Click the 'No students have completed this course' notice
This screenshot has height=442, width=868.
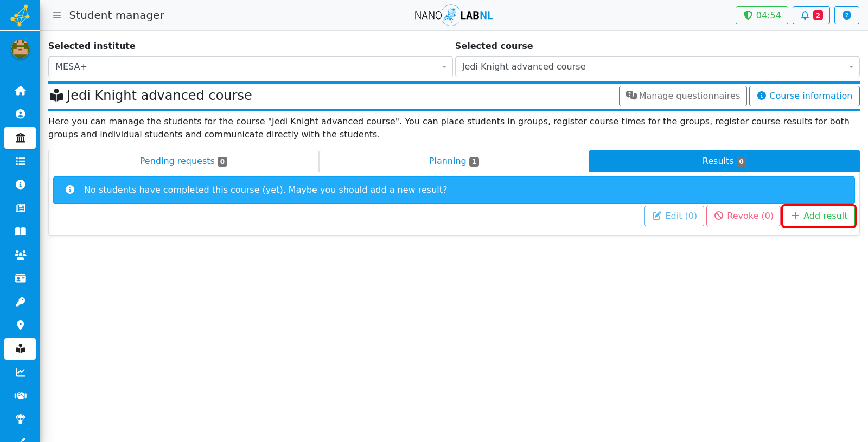click(454, 190)
